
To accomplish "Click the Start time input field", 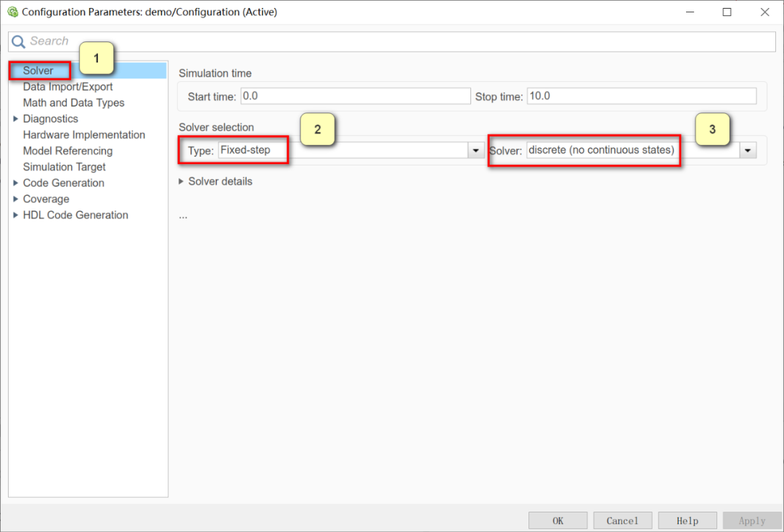I will click(x=356, y=96).
